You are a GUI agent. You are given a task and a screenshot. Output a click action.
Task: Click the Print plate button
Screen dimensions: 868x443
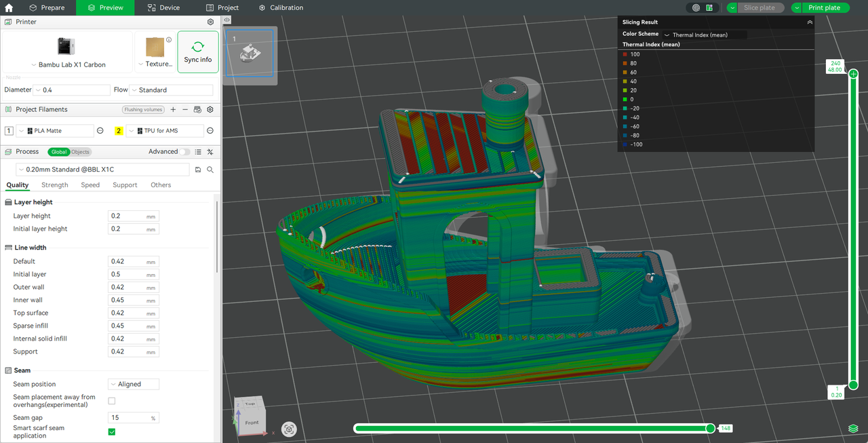(824, 7)
